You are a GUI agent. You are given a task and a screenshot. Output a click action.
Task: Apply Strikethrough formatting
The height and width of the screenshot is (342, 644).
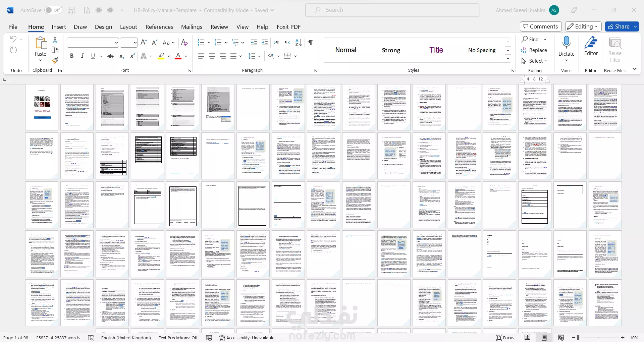pos(110,56)
